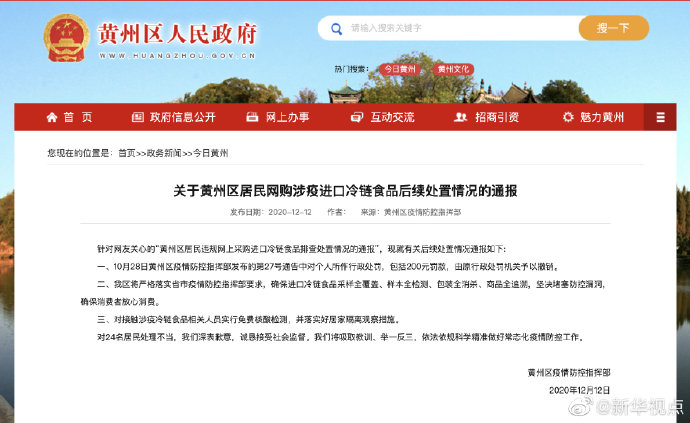Open the 政府信息公开 navigation menu item

coord(182,117)
